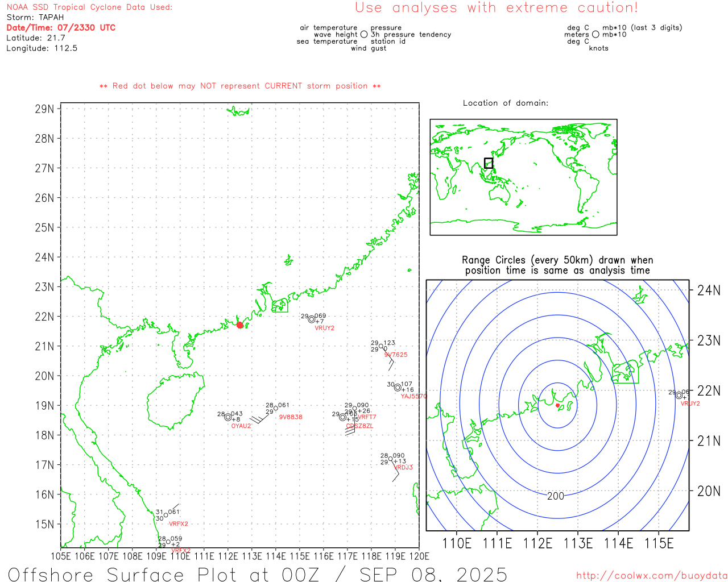Select station label VRDJ3
The width and height of the screenshot is (728, 582).
404,467
